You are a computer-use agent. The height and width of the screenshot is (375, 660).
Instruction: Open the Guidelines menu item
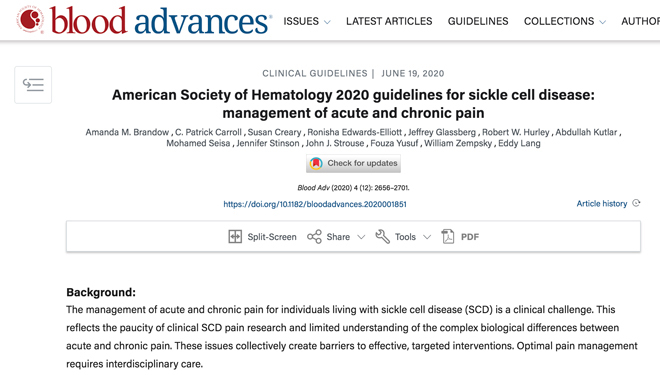[478, 21]
